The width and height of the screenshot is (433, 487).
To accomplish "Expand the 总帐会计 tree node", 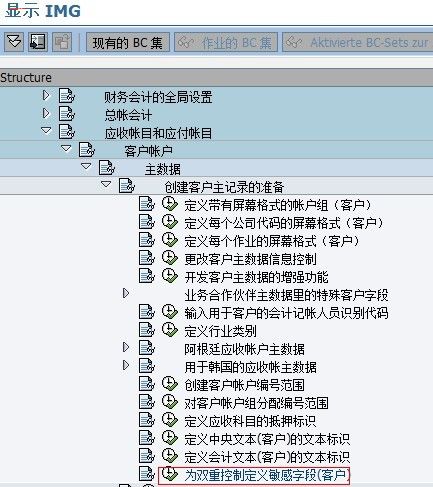I will (46, 114).
